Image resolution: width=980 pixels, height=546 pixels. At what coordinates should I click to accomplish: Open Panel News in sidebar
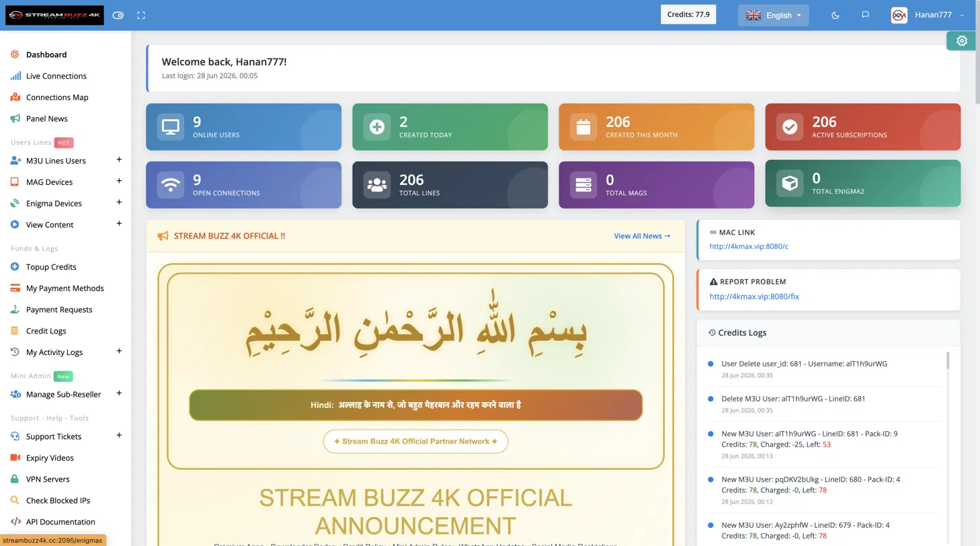[47, 118]
